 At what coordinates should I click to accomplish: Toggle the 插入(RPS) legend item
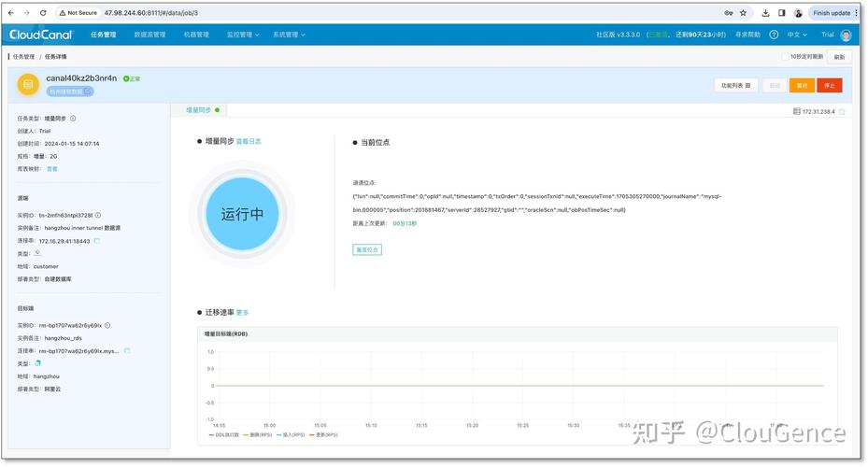pyautogui.click(x=292, y=435)
